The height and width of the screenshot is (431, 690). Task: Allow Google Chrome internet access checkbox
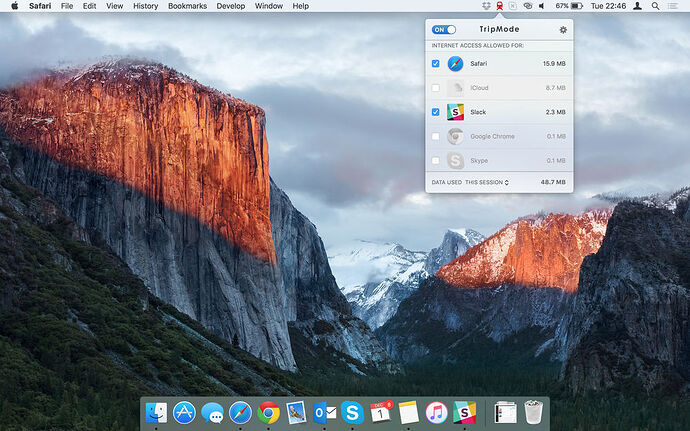pos(435,136)
